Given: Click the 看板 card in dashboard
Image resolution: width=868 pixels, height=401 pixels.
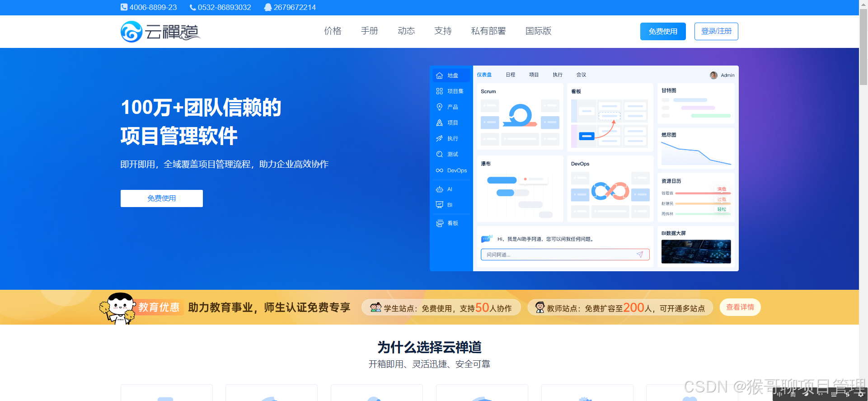Looking at the screenshot, I should [x=610, y=117].
